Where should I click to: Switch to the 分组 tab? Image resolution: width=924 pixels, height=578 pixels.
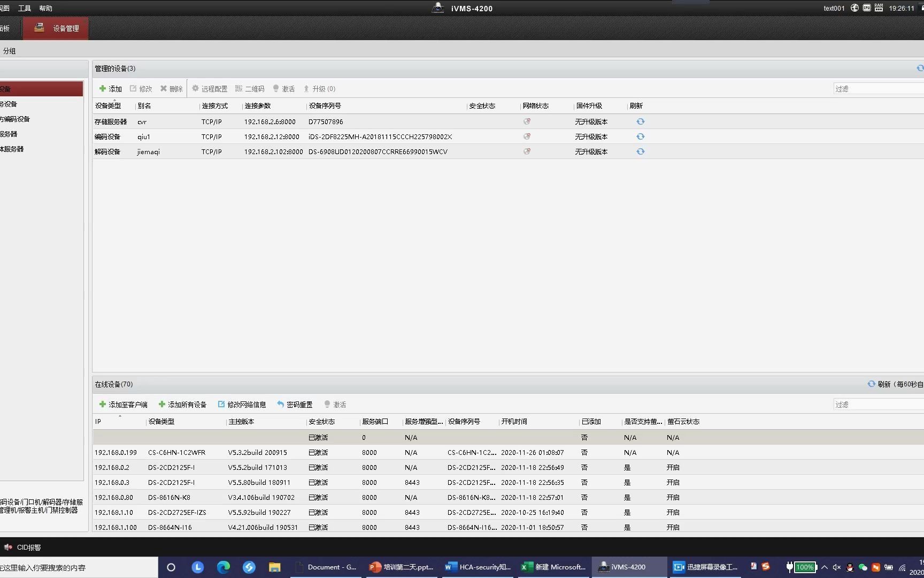point(10,51)
